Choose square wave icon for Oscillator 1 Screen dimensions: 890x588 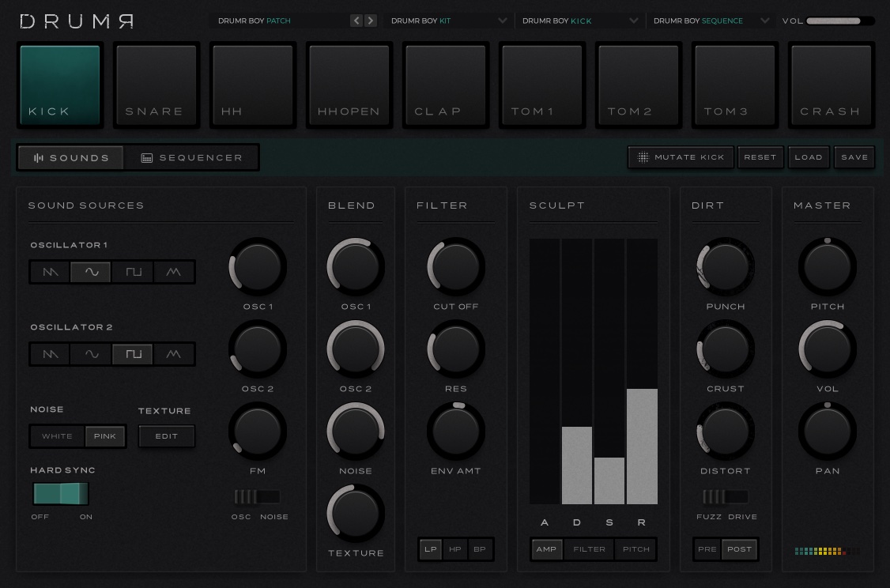click(134, 272)
